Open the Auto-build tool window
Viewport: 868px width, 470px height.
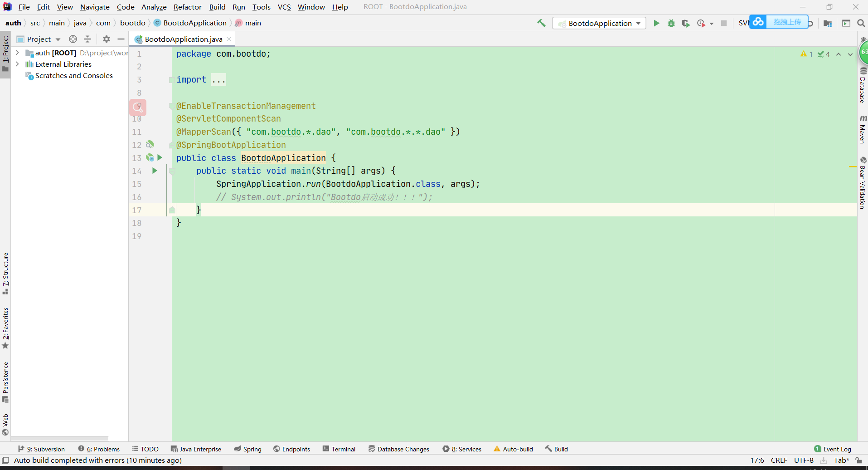[514, 449]
